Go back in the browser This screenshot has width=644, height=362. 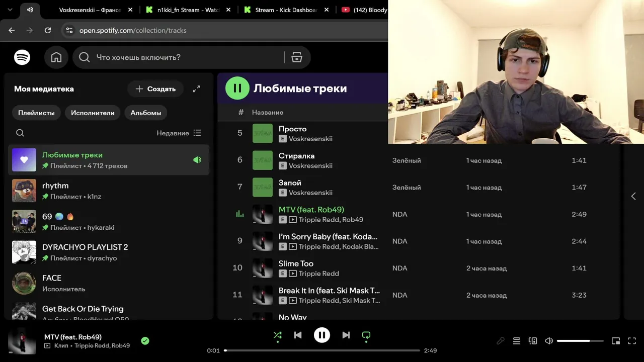(12, 30)
